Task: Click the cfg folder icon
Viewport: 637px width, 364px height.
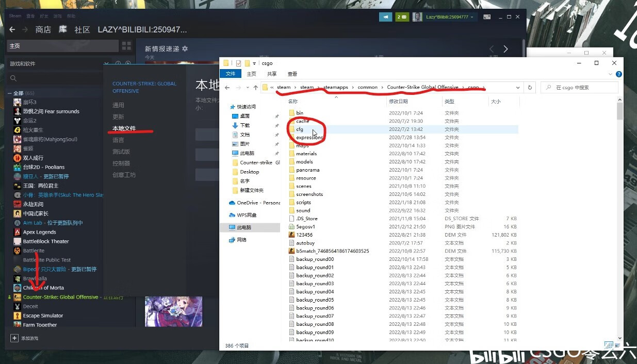Action: [292, 129]
